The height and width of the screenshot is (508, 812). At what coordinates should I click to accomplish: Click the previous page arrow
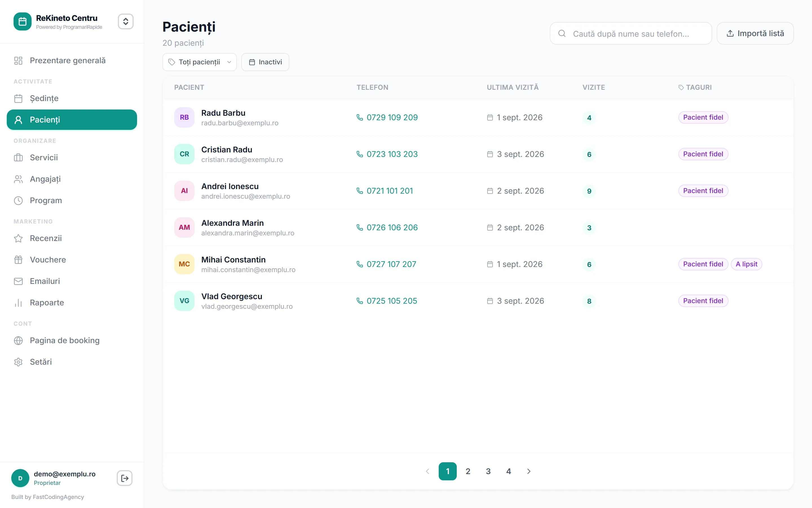(427, 471)
